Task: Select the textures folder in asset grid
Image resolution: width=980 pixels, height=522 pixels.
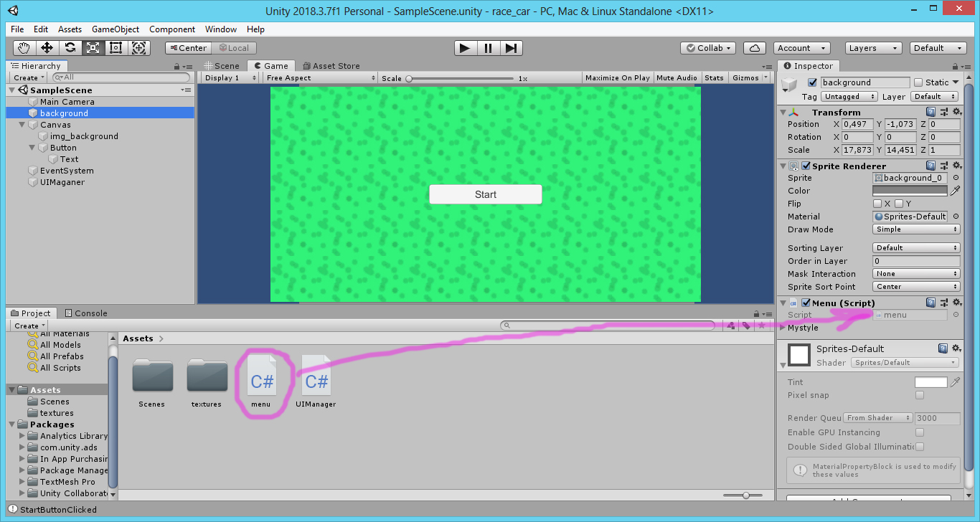Action: tap(207, 384)
